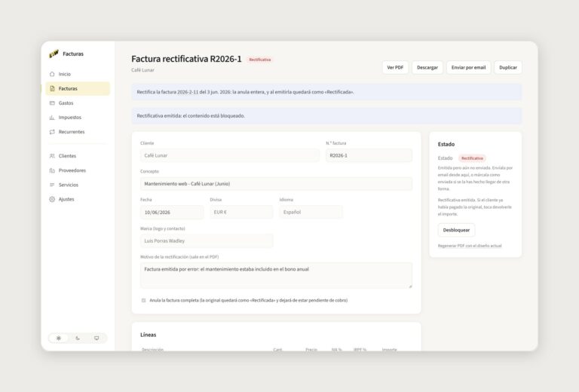
Task: Switch to light theme sun icon
Action: click(59, 338)
